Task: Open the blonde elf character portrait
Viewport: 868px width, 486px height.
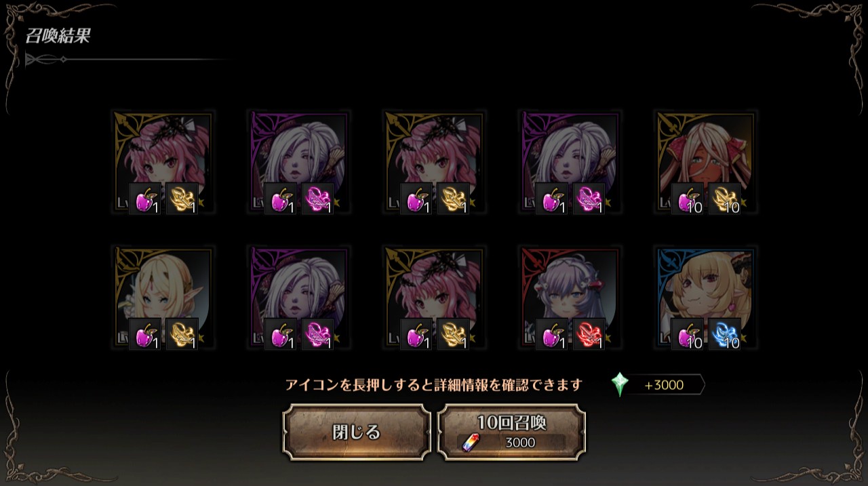Action: (163, 298)
